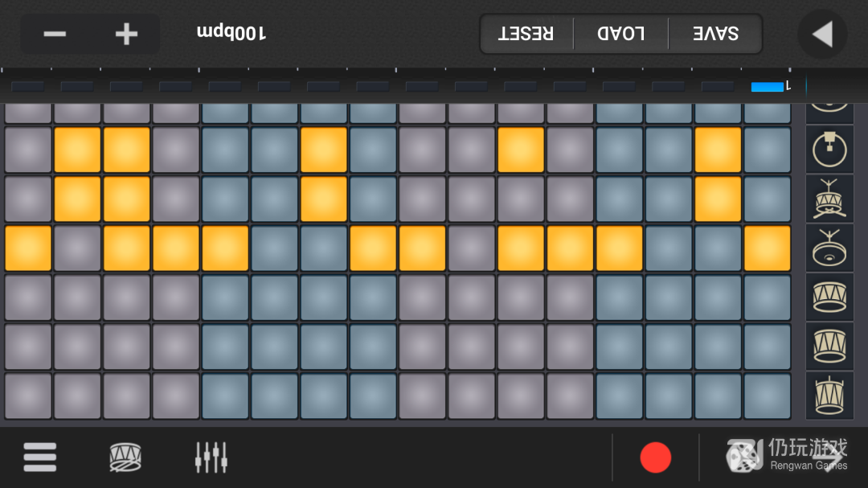The height and width of the screenshot is (488, 868).
Task: Select the upper tom drum instrument icon
Action: (x=829, y=297)
